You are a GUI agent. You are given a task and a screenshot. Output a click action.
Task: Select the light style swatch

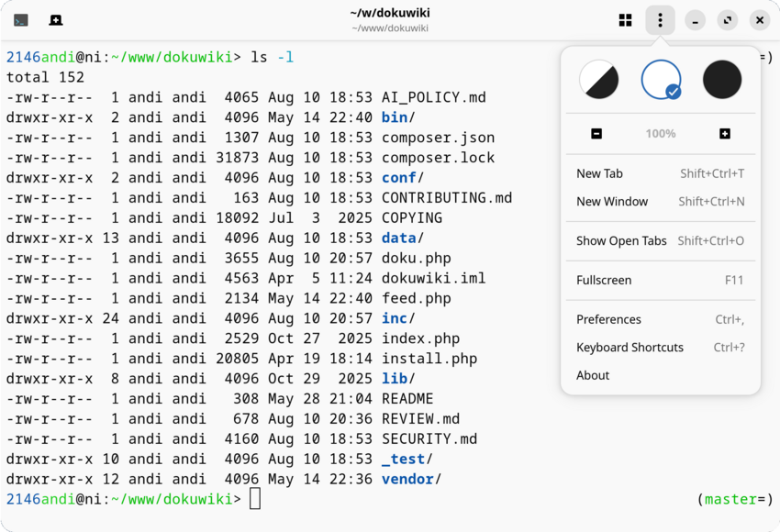click(661, 80)
